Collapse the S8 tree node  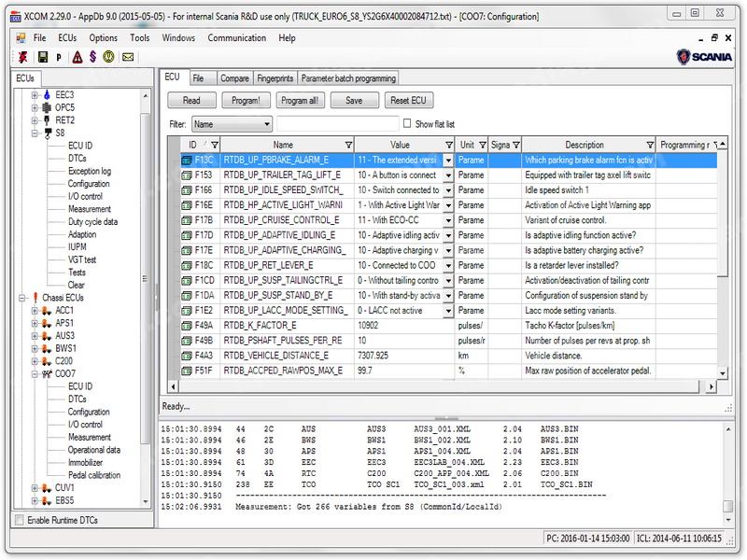[x=35, y=133]
